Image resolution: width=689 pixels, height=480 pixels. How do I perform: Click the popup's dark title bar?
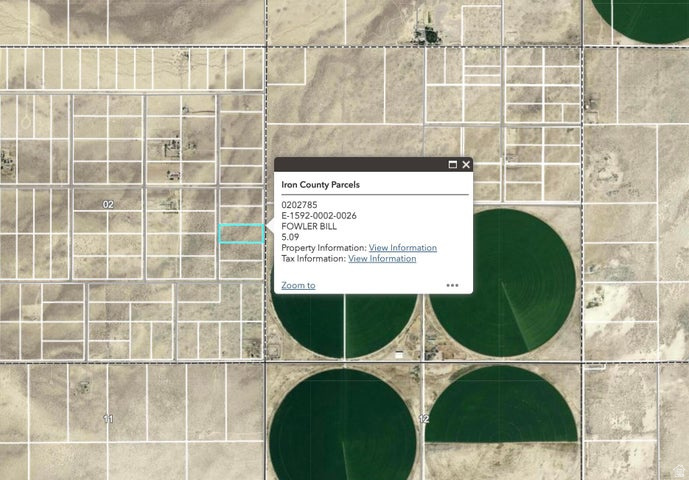tap(360, 165)
